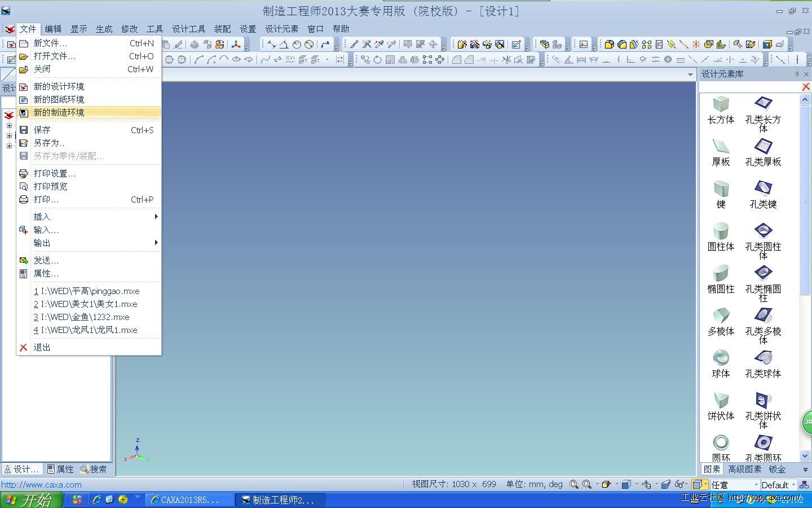Open viewport tab list dropdown arrow
812x508 pixels.
[x=690, y=74]
